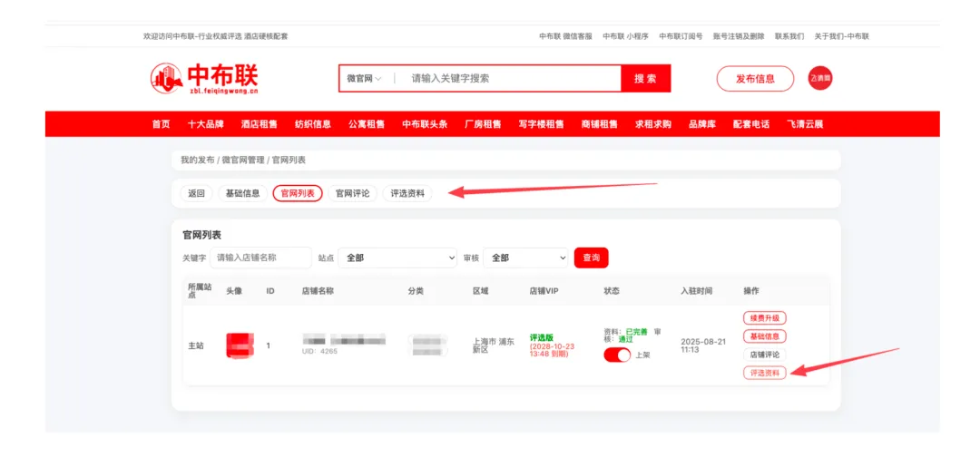Screen dimensions: 980x457
Task: Open the 配套电话 menu item
Action: click(752, 124)
